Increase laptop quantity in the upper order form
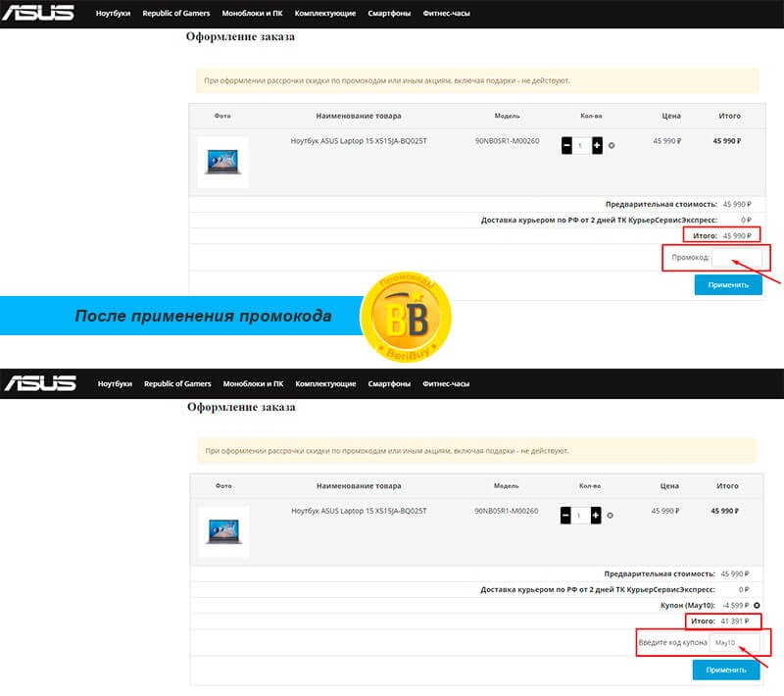 point(597,145)
